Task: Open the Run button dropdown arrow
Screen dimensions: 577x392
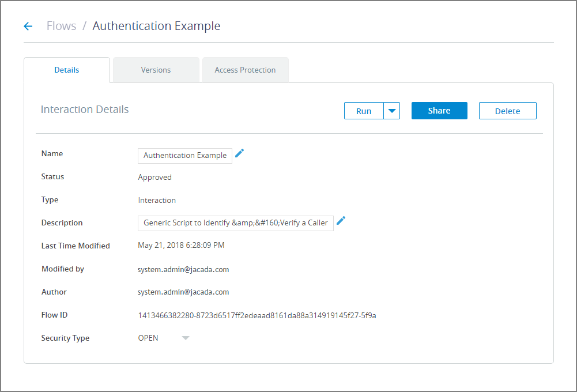Action: (x=392, y=111)
